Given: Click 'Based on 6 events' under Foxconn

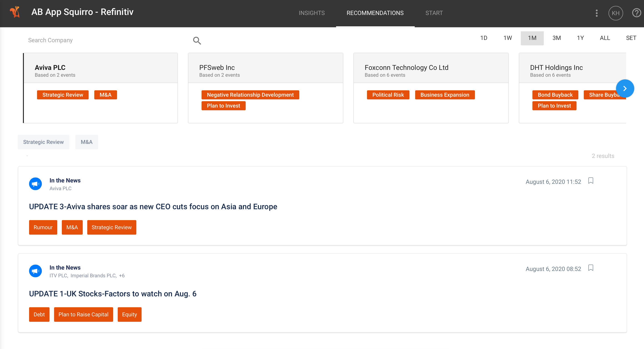Looking at the screenshot, I should 385,75.
